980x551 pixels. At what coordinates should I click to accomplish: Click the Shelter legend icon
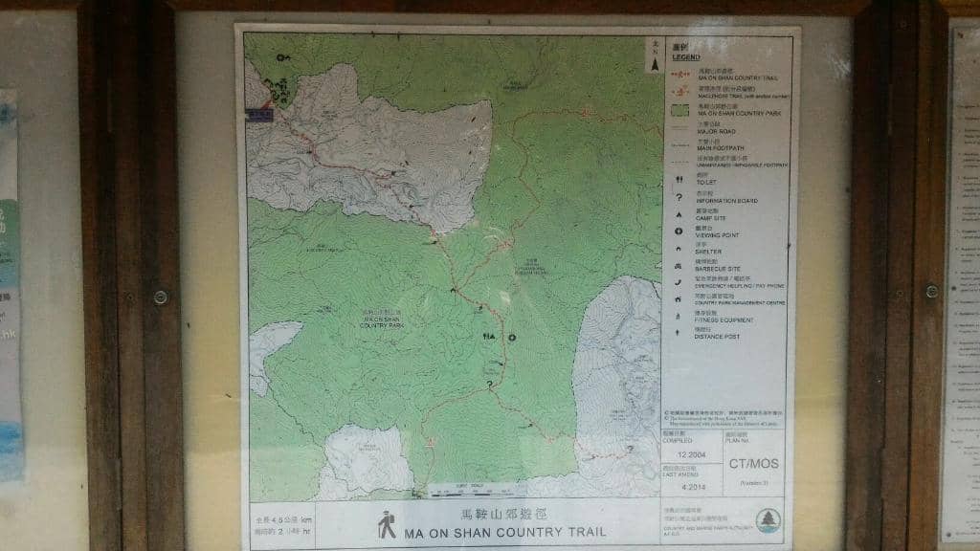678,249
